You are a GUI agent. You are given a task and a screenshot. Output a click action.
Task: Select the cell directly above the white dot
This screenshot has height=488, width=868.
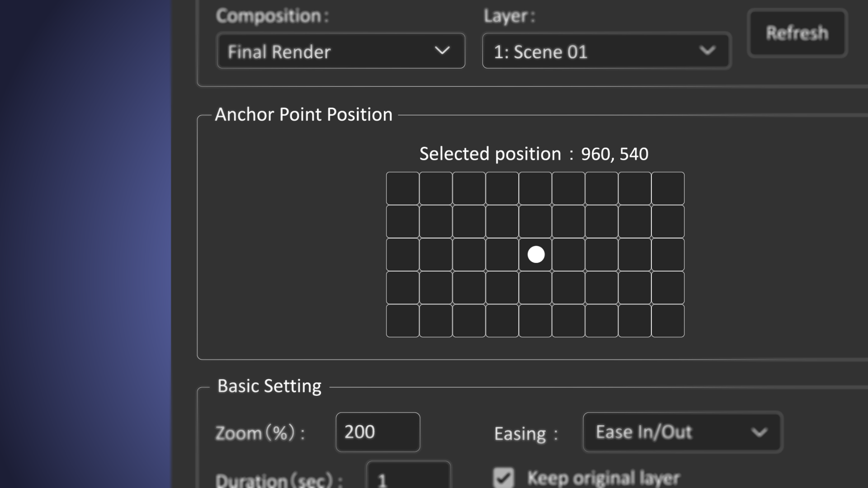(x=535, y=221)
